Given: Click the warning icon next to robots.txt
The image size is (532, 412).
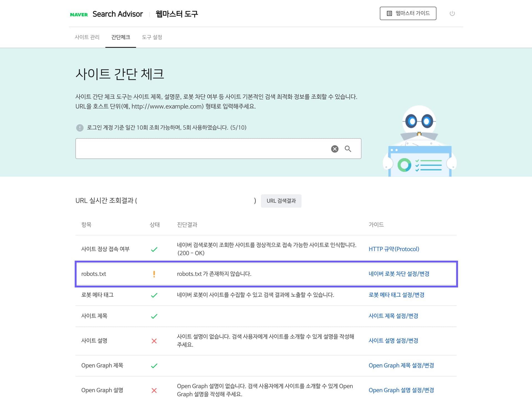Looking at the screenshot, I should coord(154,274).
